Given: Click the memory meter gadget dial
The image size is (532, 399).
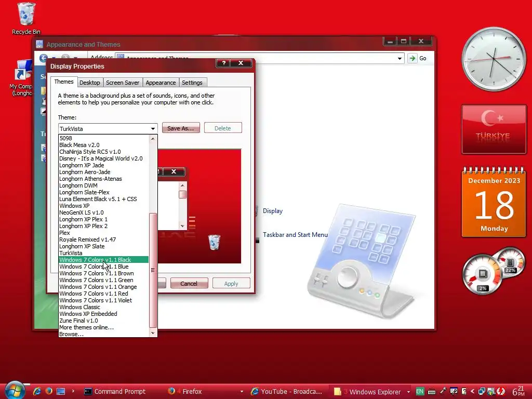Looking at the screenshot, I should click(510, 262).
